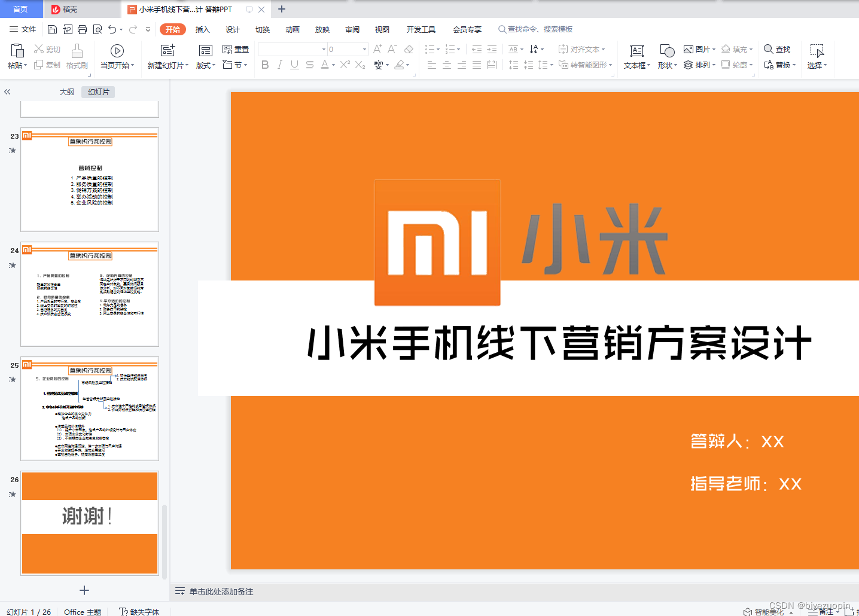Click the Copy (复制) button
859x616 pixels.
[x=47, y=65]
